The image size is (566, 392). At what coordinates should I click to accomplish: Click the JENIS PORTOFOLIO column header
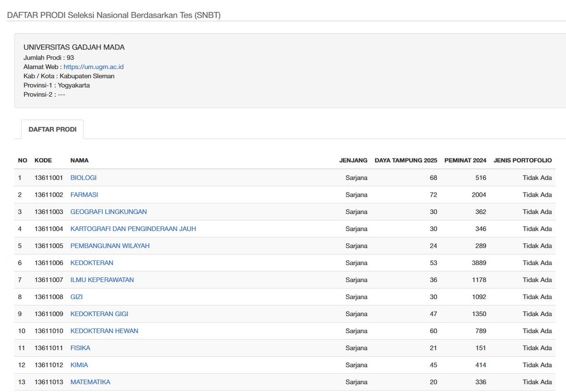(523, 160)
